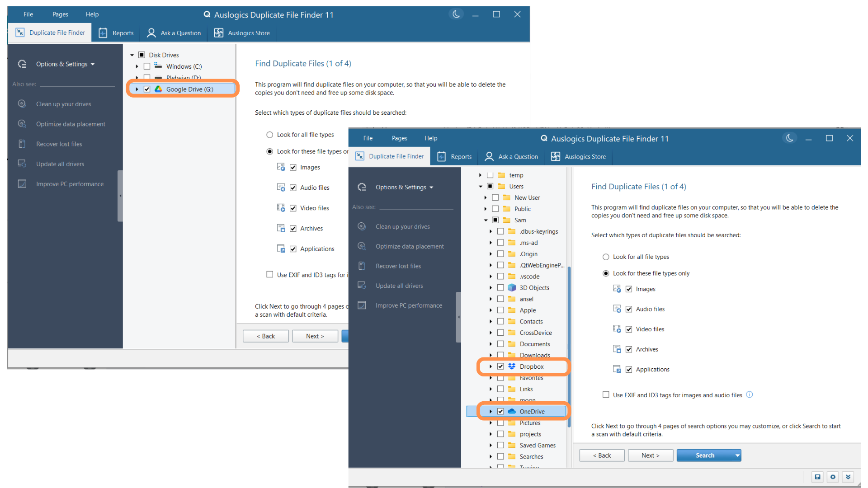Screen dimensions: 868x488
Task: Click the blue Search button
Action: coord(704,455)
